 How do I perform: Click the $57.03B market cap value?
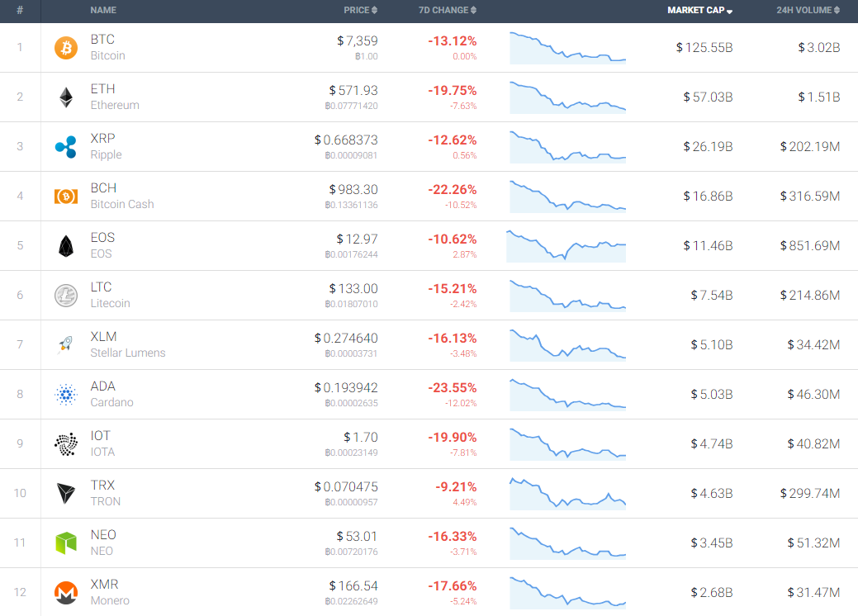[708, 97]
